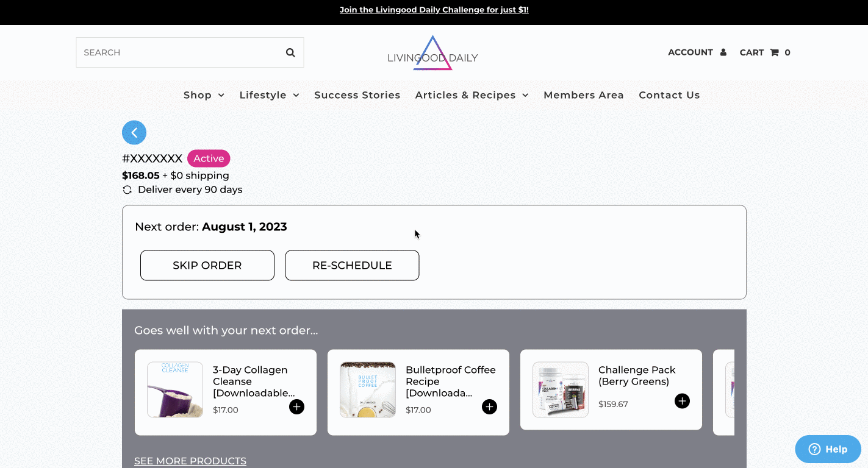This screenshot has width=868, height=468.
Task: Add 3-Day Collagen Cleanse with plus icon
Action: point(296,406)
